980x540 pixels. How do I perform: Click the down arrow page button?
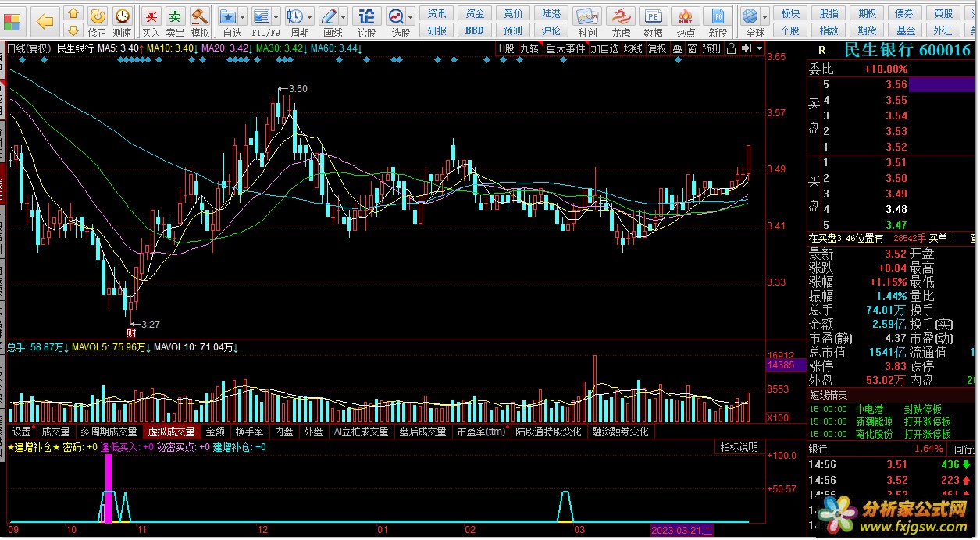click(x=73, y=31)
